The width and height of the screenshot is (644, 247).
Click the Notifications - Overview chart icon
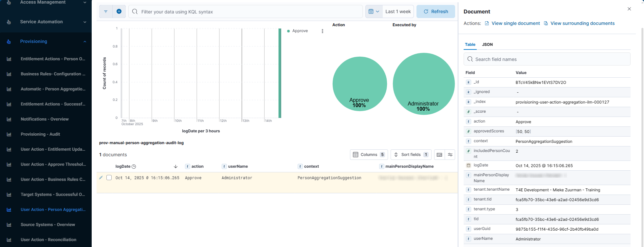pyautogui.click(x=9, y=119)
